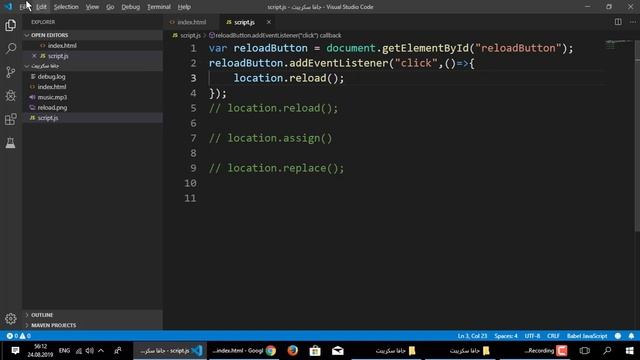This screenshot has height=360, width=640.
Task: Switch to the index.html editor tab
Action: (x=191, y=22)
